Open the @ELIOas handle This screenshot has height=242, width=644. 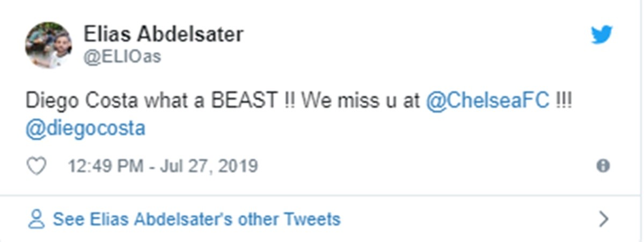(x=122, y=56)
